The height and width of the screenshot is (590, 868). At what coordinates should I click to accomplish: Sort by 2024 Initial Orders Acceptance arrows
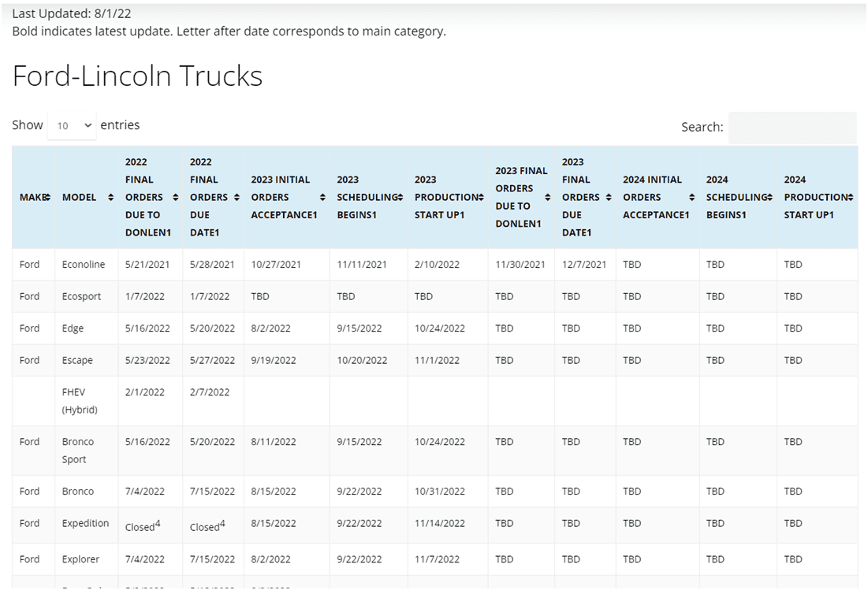point(692,198)
